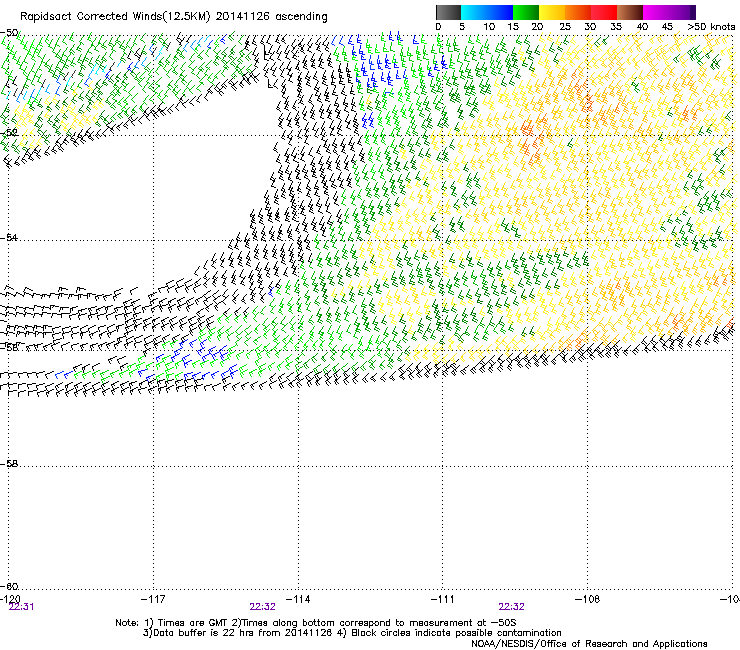
Task: Click the -120 longitude axis label
Action: (10, 599)
